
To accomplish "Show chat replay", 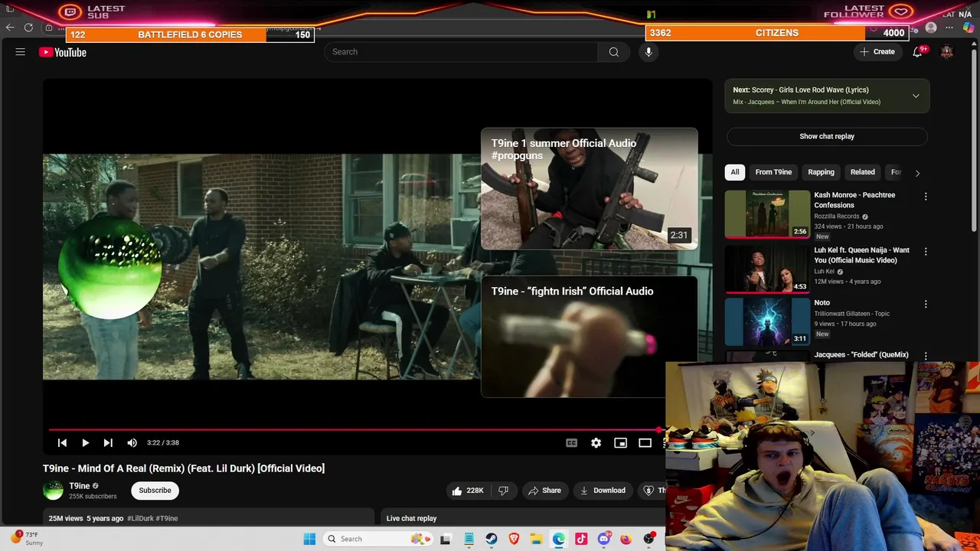I will 827,136.
